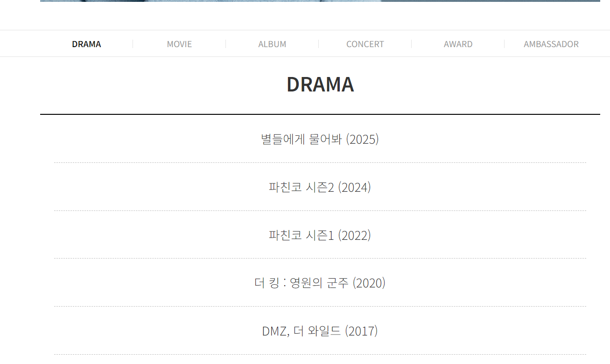Click the large DRAMA section heading
Screen dimensions: 610x364
click(x=320, y=84)
